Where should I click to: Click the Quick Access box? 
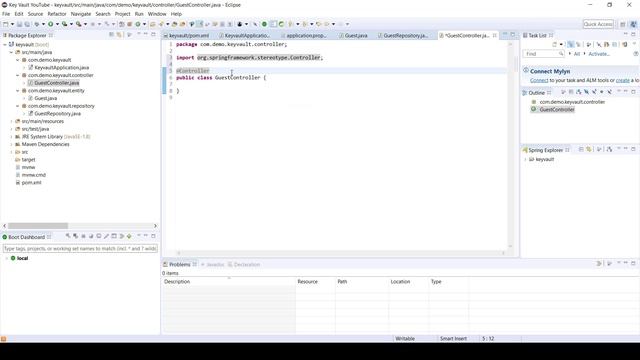(x=598, y=24)
